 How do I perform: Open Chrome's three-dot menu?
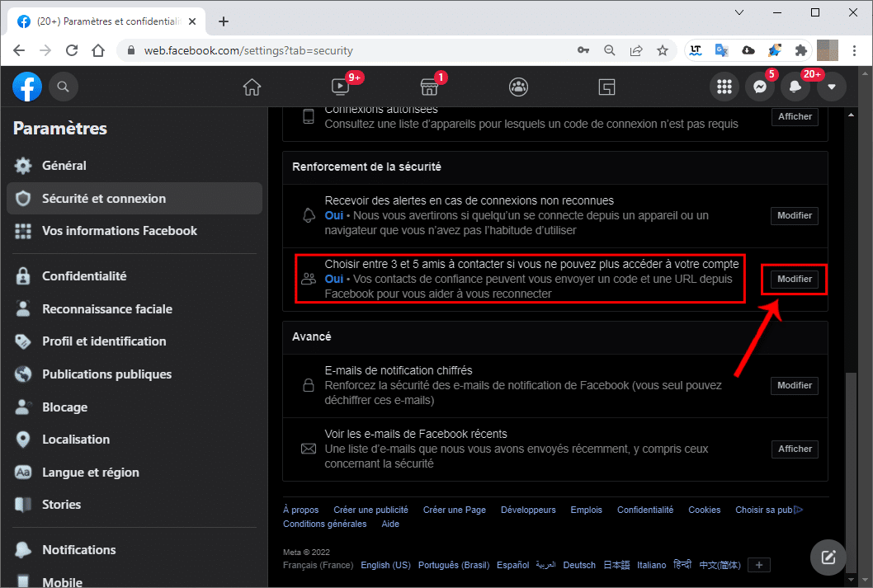[854, 50]
